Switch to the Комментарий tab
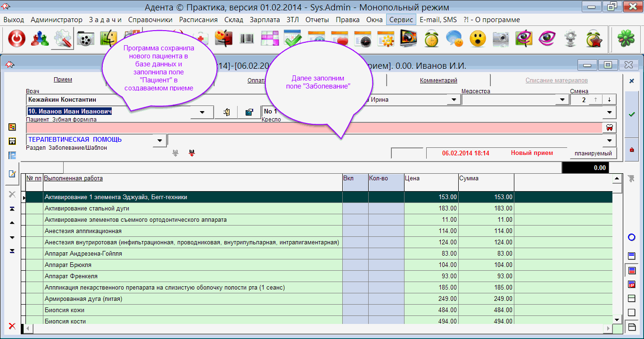This screenshot has height=339, width=644. coord(438,81)
